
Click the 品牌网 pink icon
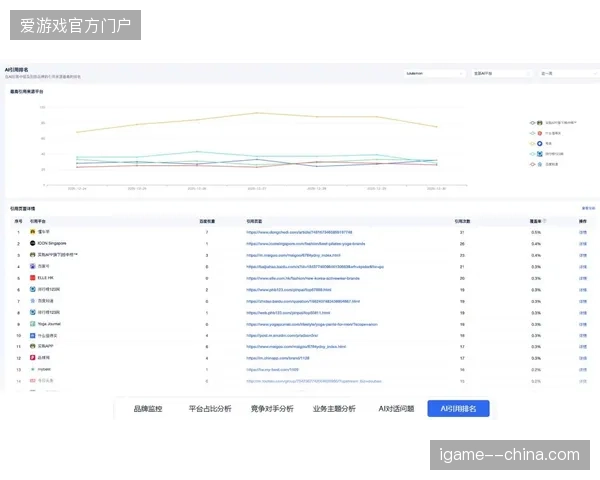33,358
